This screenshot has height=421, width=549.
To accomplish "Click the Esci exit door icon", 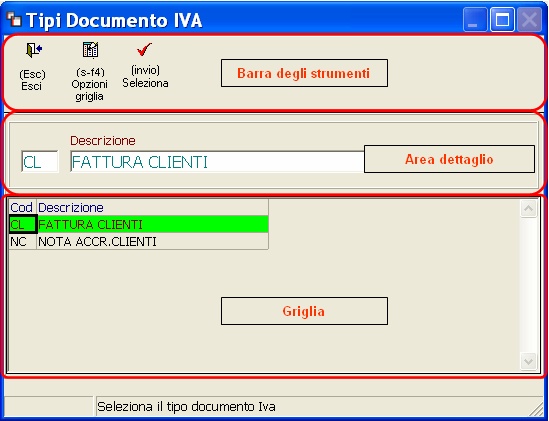I will (34, 50).
